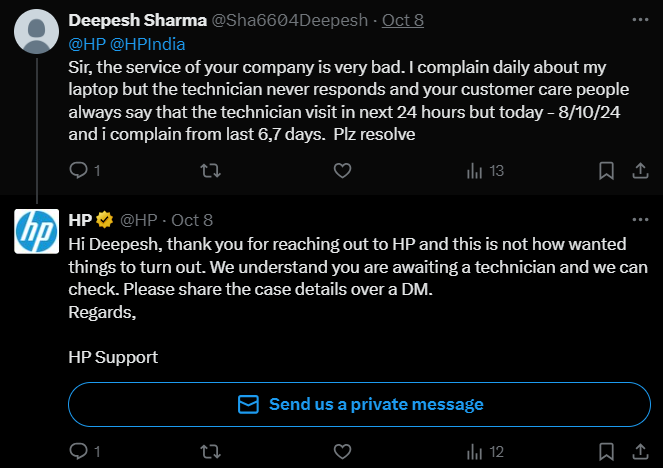Open the Oct 8 timestamp on HP's reply

click(x=192, y=220)
